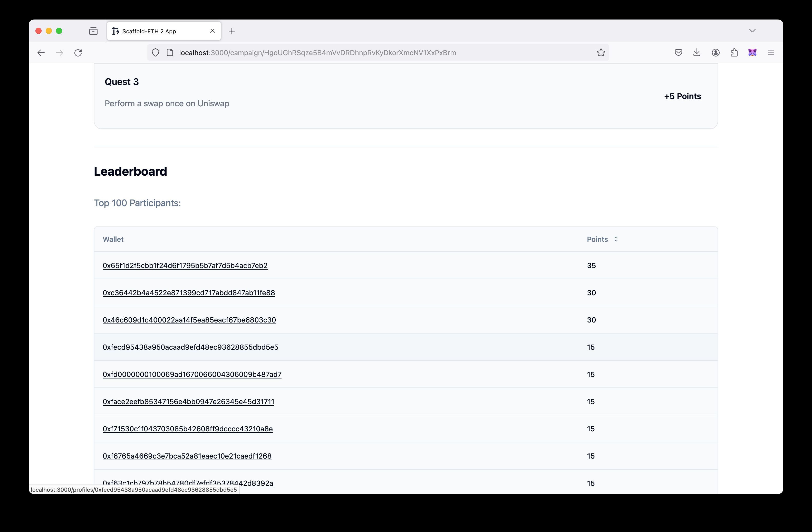Viewport: 812px width, 532px height.
Task: Bookmark this page with the star icon
Action: click(601, 53)
